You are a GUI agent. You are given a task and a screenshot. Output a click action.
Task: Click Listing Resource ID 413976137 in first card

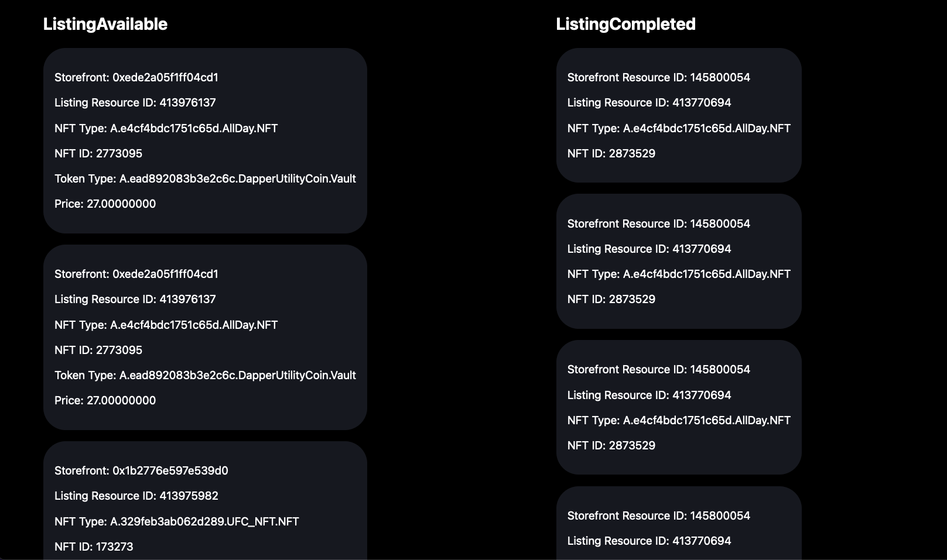pyautogui.click(x=135, y=102)
